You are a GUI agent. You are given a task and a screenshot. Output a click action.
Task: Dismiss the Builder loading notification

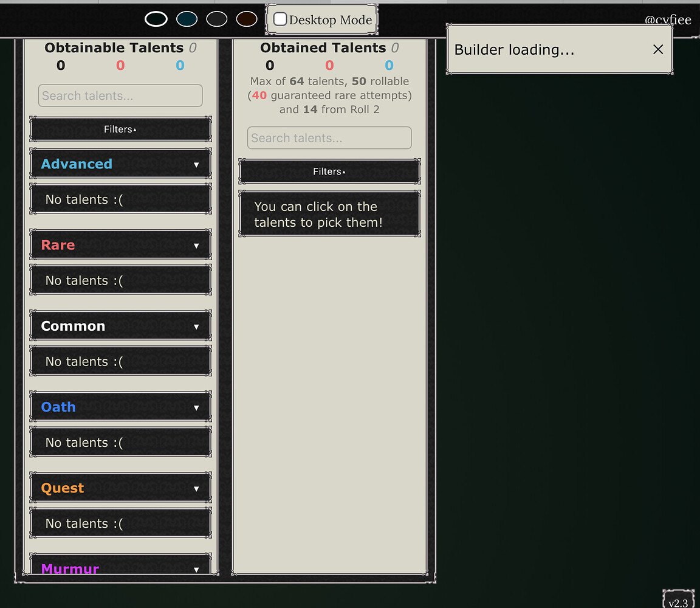tap(657, 50)
